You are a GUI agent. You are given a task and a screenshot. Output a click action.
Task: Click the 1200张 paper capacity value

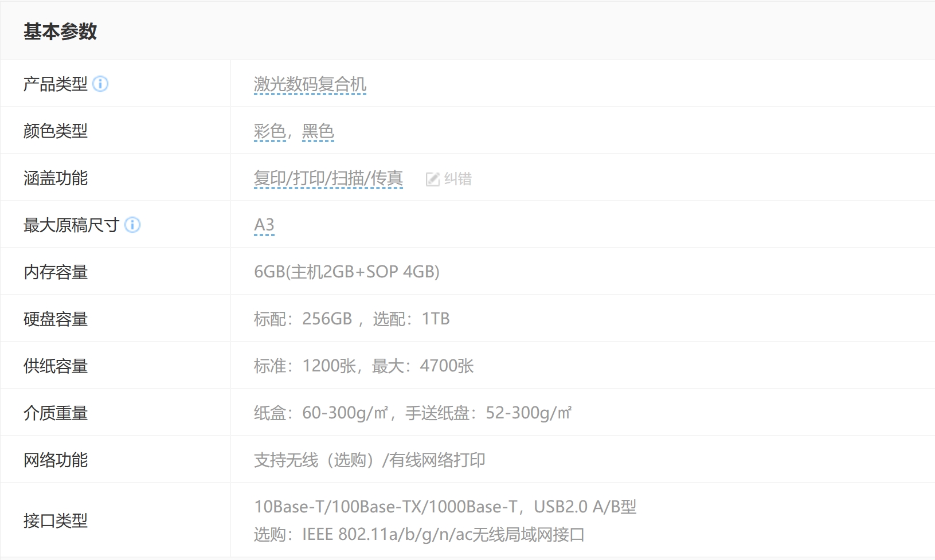pyautogui.click(x=329, y=366)
